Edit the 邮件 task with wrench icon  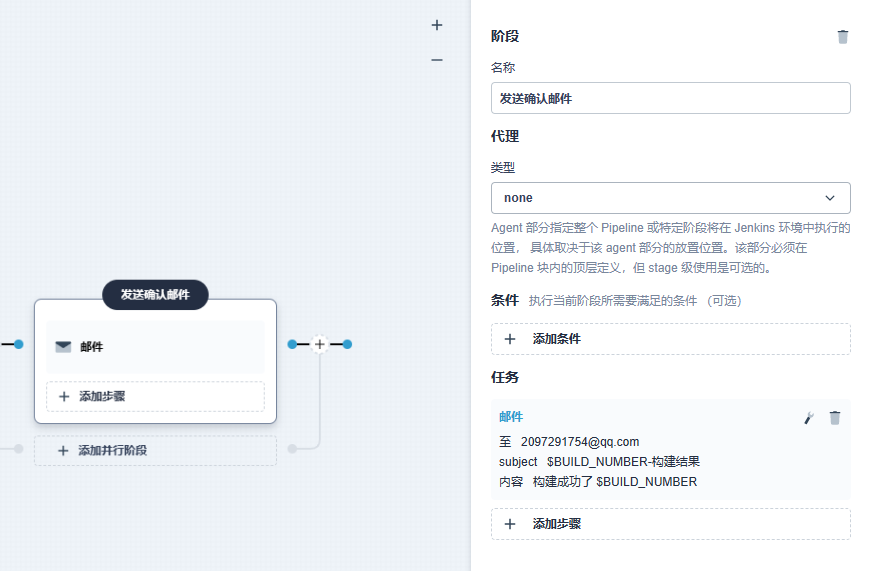tap(809, 418)
